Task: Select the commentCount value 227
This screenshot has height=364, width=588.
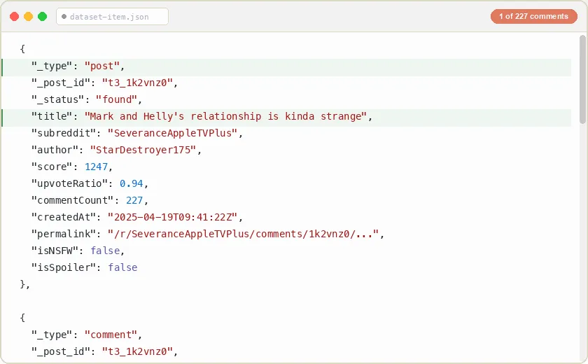Action: click(134, 200)
